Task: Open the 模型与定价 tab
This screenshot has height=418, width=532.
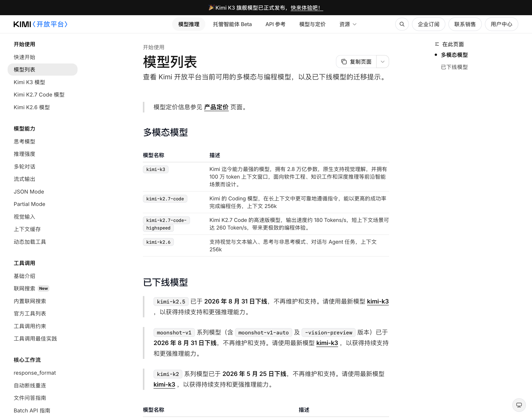Action: click(x=312, y=24)
